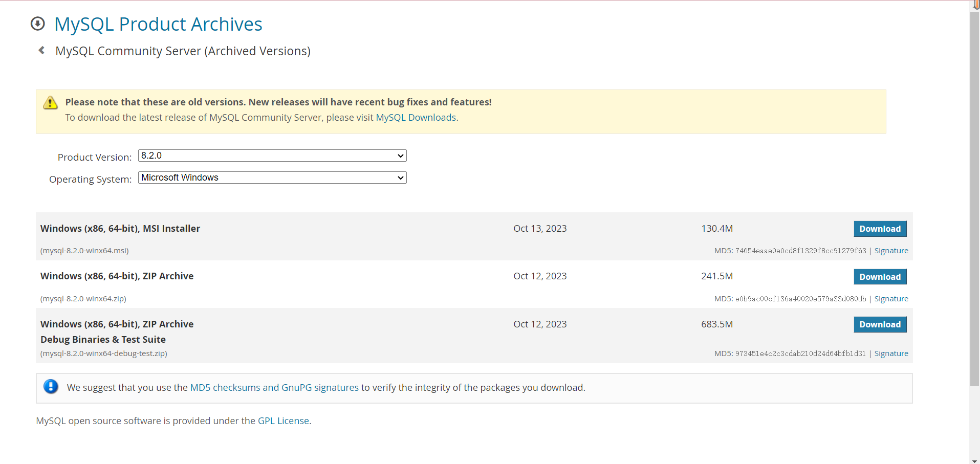Click the yellow warning triangle icon

tap(50, 102)
